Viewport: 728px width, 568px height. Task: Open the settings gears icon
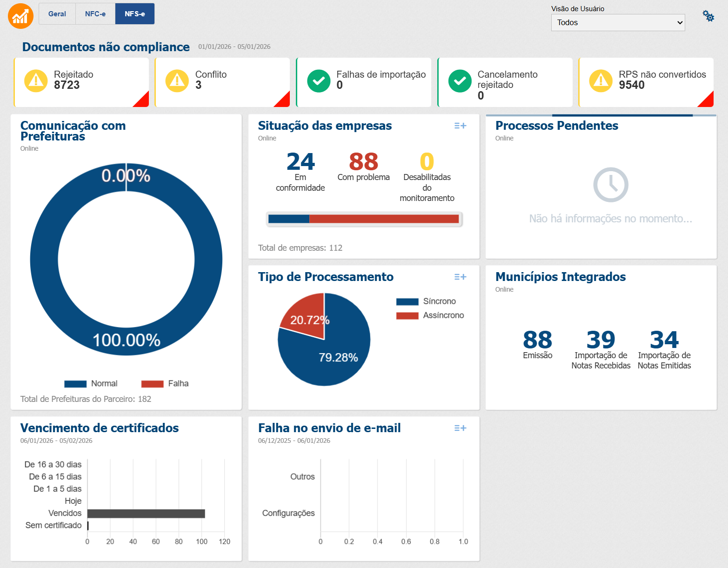click(x=708, y=16)
